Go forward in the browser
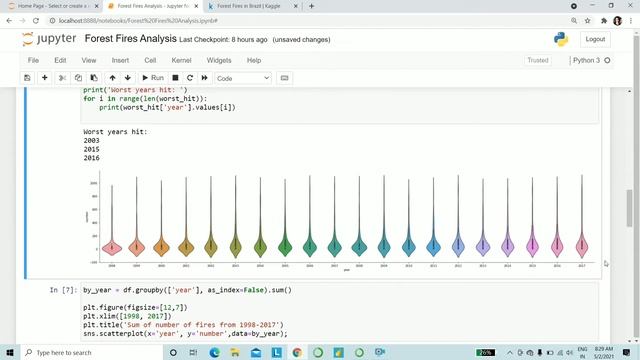The image size is (640, 360). pyautogui.click(x=22, y=20)
